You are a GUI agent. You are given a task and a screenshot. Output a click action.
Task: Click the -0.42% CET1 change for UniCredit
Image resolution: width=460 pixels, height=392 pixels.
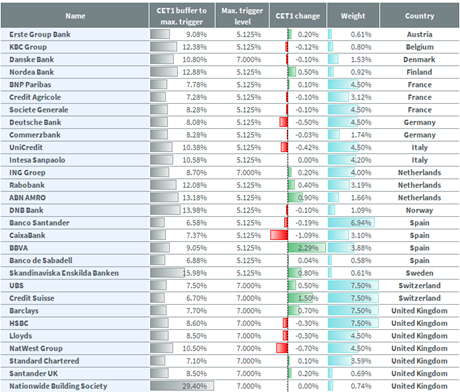(307, 148)
